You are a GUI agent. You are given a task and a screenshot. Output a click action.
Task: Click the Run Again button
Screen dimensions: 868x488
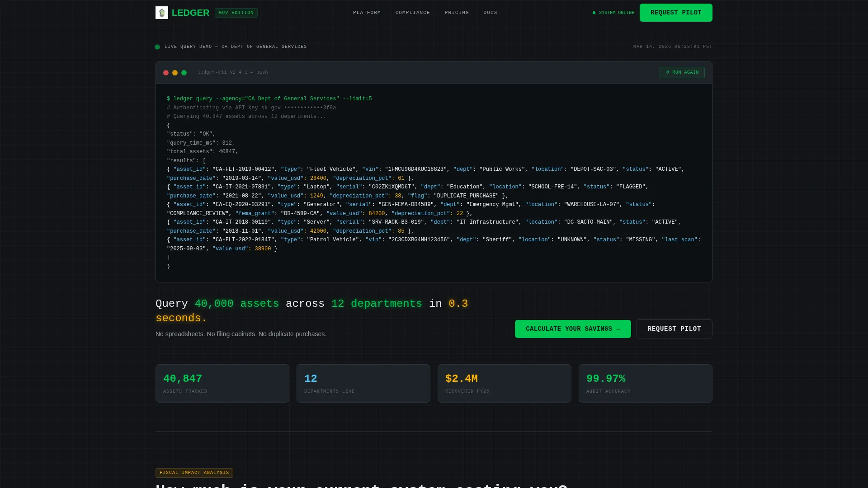tap(682, 72)
